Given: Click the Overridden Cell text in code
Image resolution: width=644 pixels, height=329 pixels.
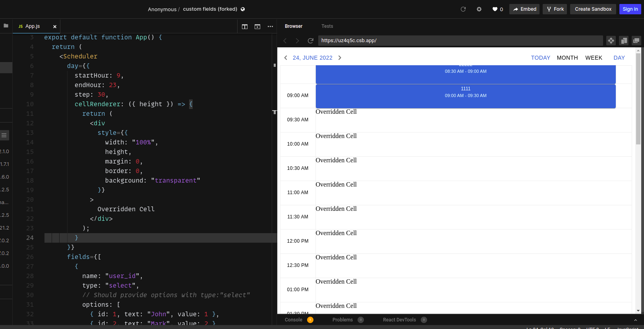Looking at the screenshot, I should (126, 209).
